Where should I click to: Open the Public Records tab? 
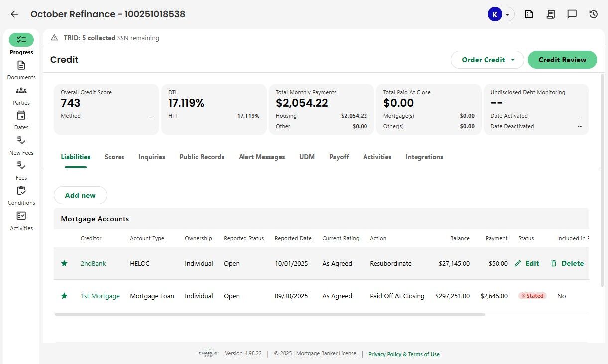[x=202, y=157]
